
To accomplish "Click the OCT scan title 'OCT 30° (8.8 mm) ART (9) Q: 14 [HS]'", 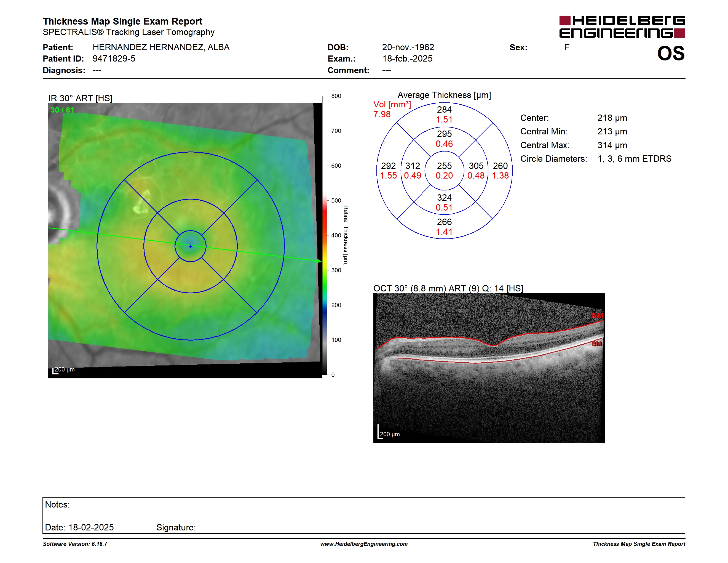I will (x=448, y=288).
